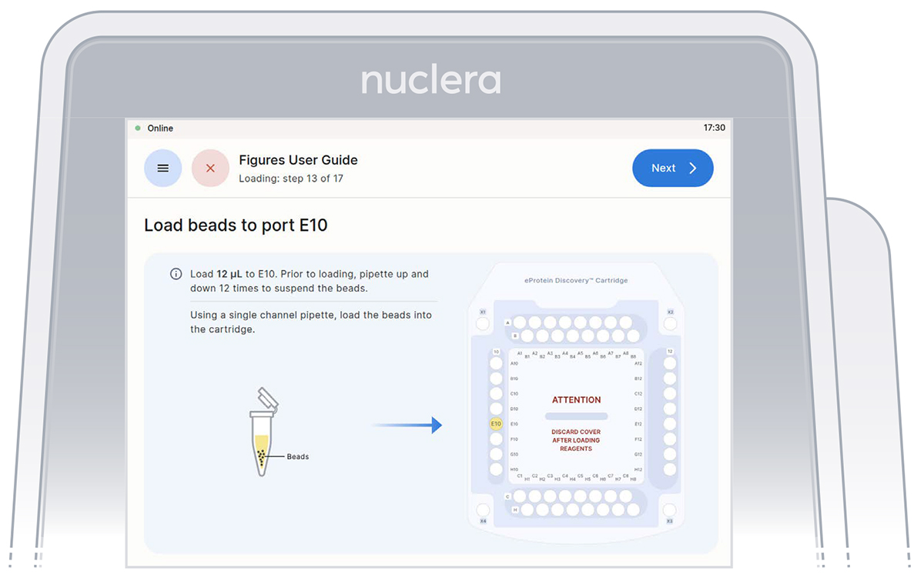Screen dimensions: 924x581
Task: Click the Figures User Guide title
Action: 298,160
